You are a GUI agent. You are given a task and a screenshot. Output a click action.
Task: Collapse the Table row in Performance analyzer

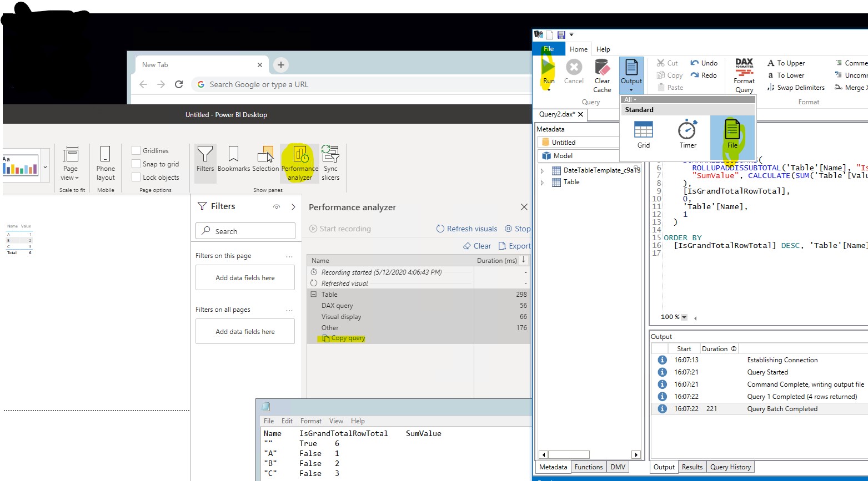(314, 295)
